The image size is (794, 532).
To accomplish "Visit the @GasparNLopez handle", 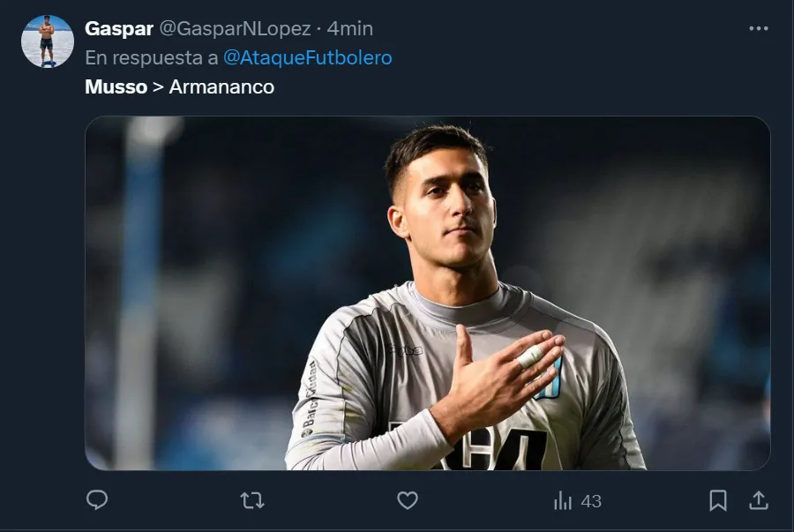I will click(x=235, y=29).
